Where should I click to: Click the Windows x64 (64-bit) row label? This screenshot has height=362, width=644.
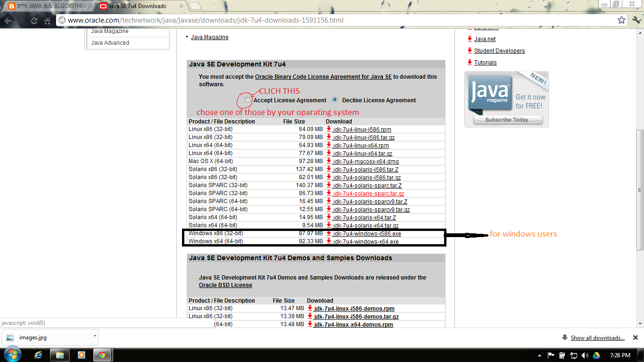coord(216,241)
